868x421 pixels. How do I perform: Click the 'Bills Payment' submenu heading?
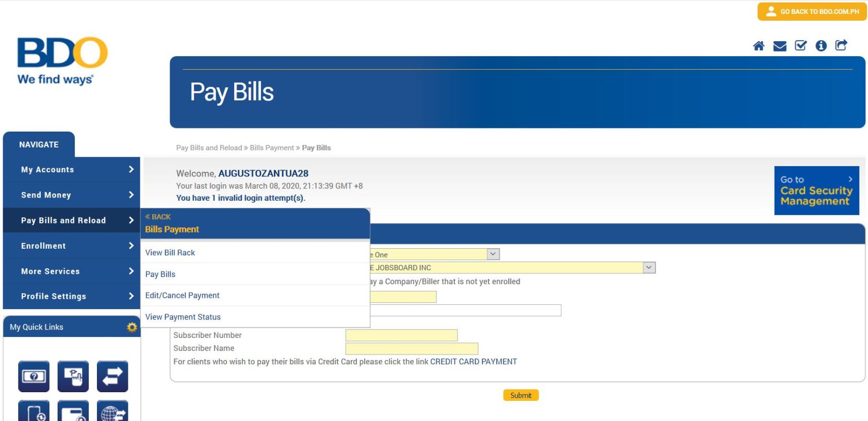(x=172, y=230)
